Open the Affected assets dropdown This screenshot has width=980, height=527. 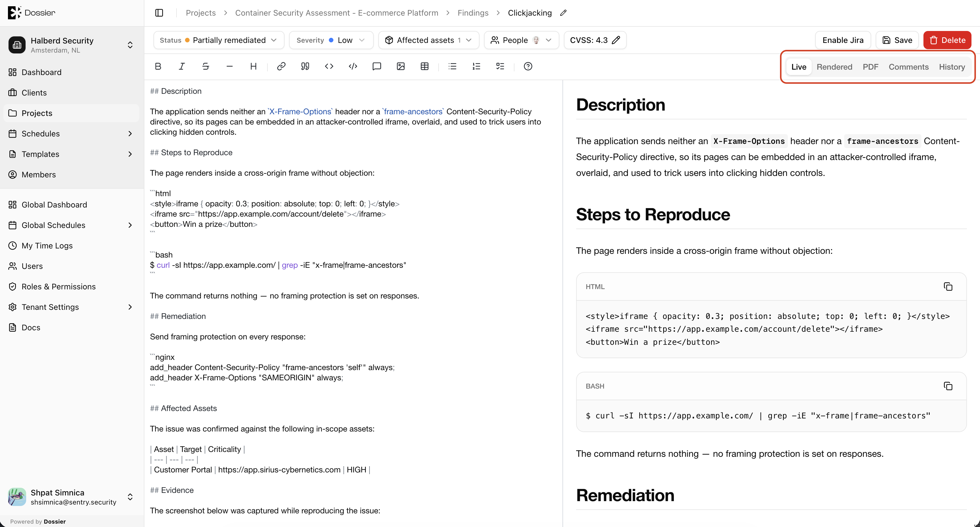point(429,40)
